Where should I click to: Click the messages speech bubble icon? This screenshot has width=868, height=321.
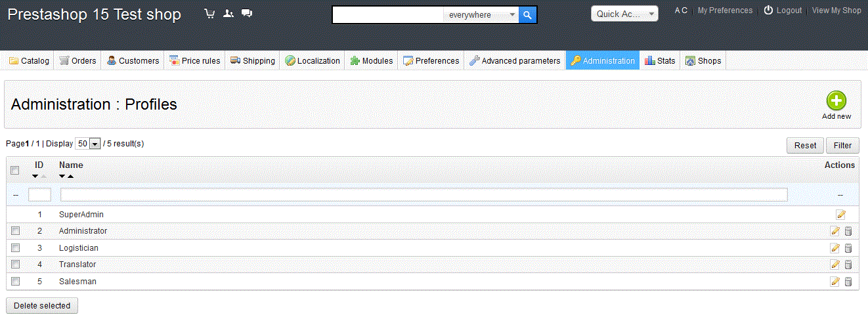point(247,14)
